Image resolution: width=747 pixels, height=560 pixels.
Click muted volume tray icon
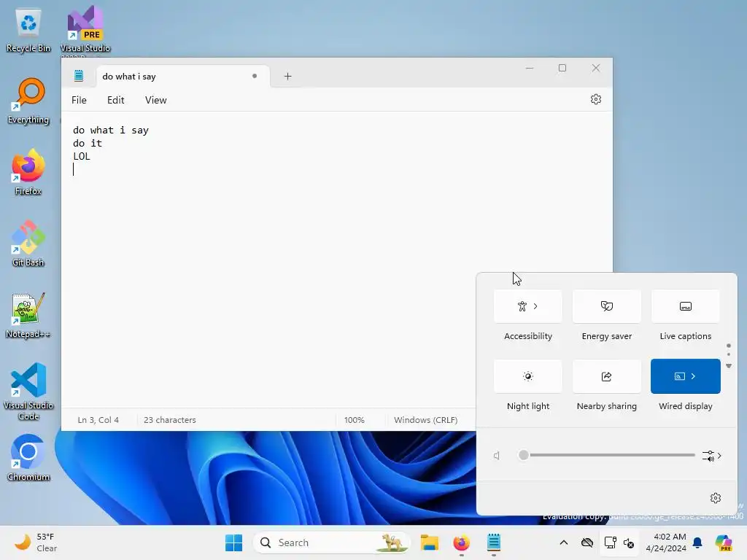628,542
